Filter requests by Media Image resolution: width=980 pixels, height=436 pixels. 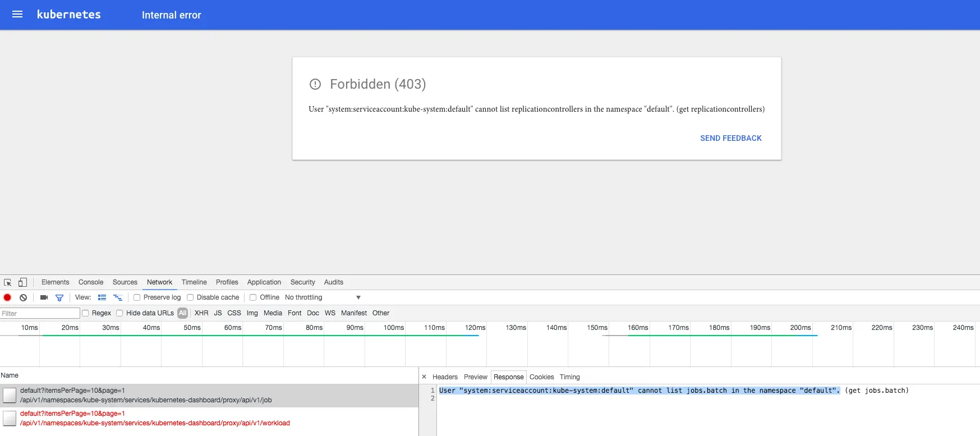coord(273,313)
